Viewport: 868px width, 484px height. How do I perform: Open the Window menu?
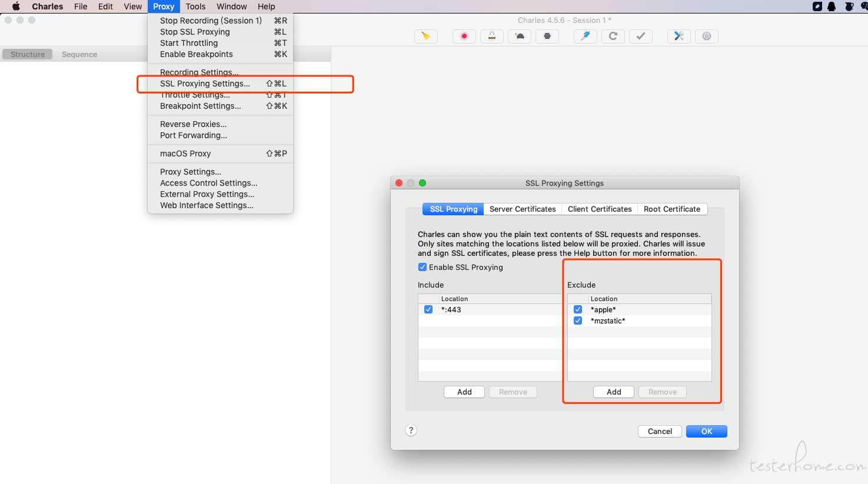[232, 6]
